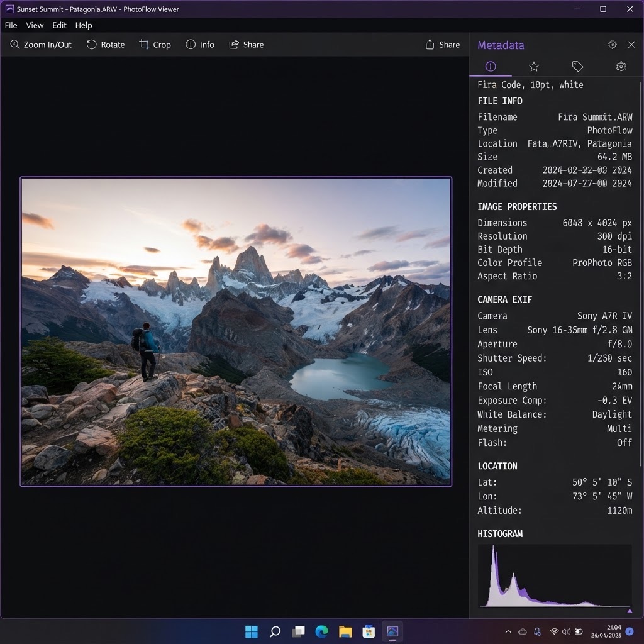Click the histogram graph
Screen dimensions: 644x644
[555, 576]
